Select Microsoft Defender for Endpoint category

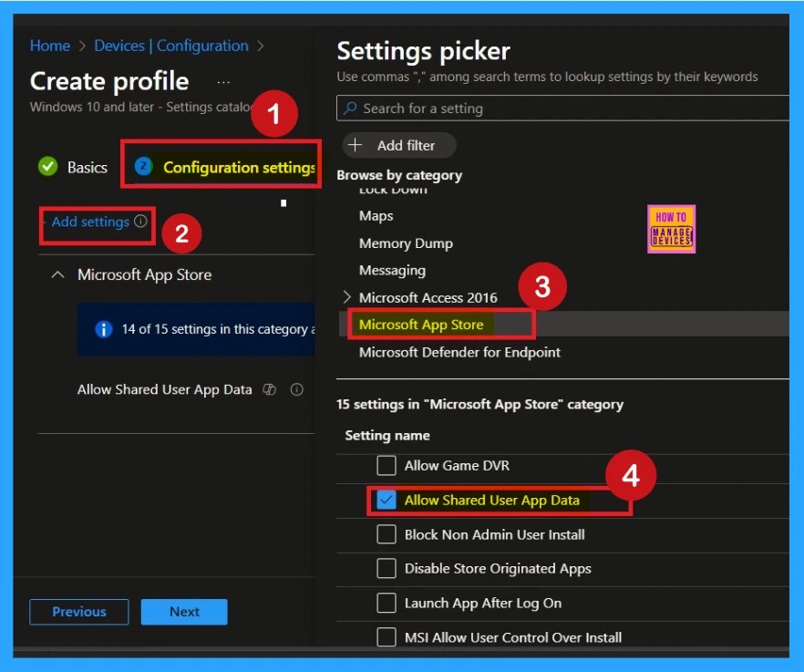click(459, 353)
